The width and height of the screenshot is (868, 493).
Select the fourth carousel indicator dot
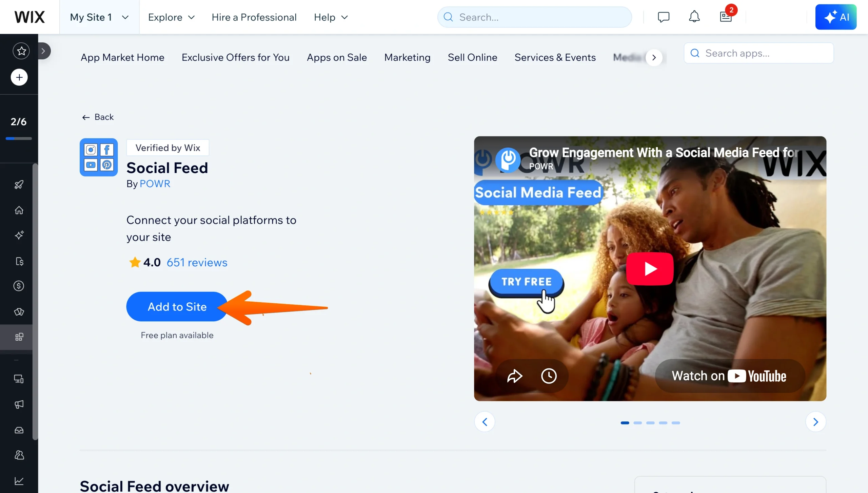click(663, 423)
